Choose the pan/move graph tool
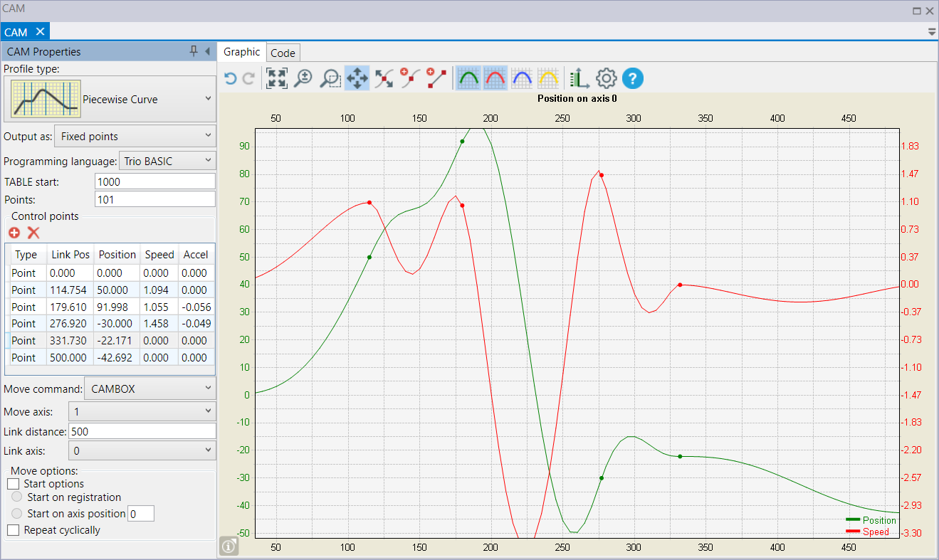Viewport: 939px width, 560px height. (357, 78)
